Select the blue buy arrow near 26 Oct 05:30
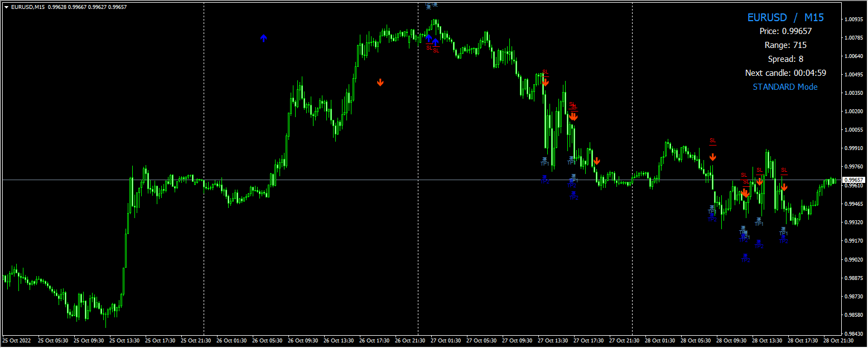The width and height of the screenshot is (868, 348). (263, 38)
